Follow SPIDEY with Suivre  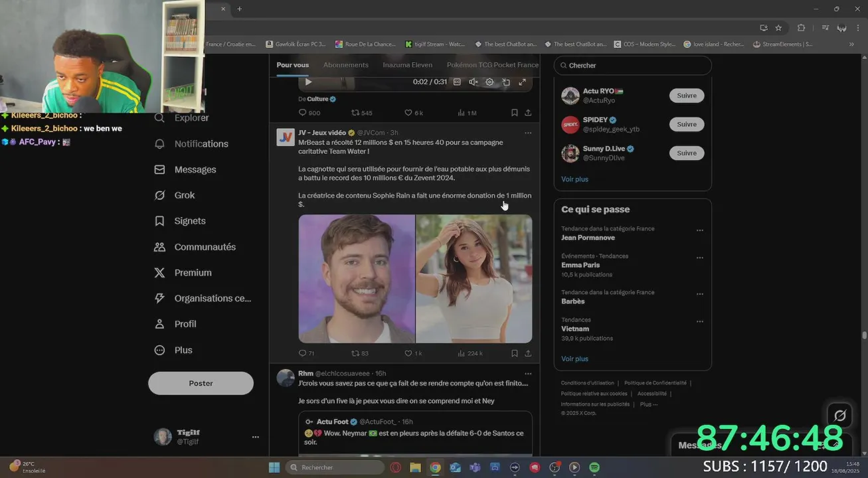pyautogui.click(x=687, y=124)
